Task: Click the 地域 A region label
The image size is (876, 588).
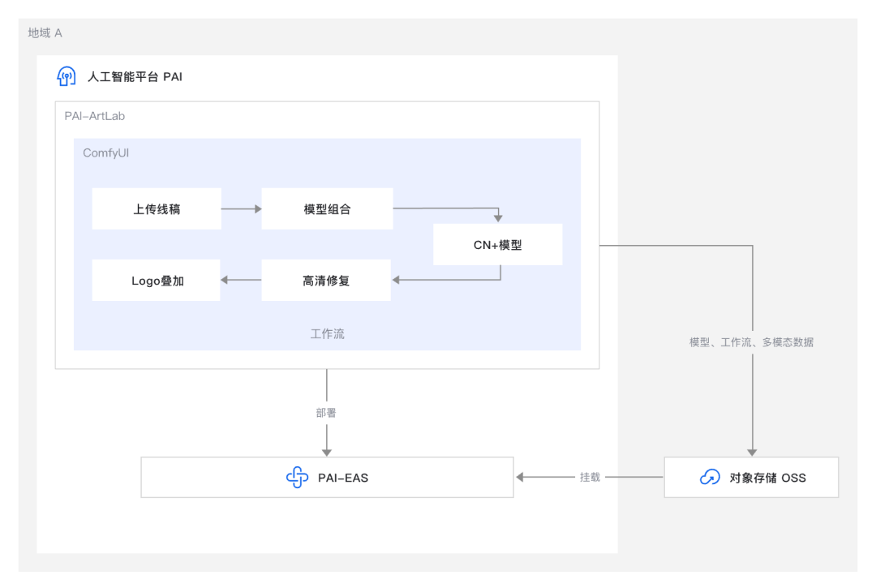Action: [45, 33]
